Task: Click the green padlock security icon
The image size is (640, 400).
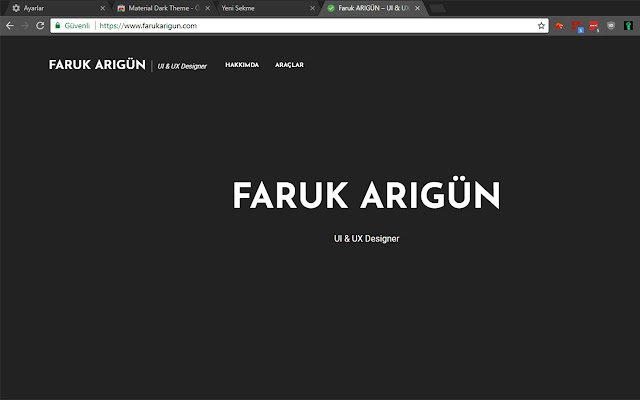Action: [58, 25]
